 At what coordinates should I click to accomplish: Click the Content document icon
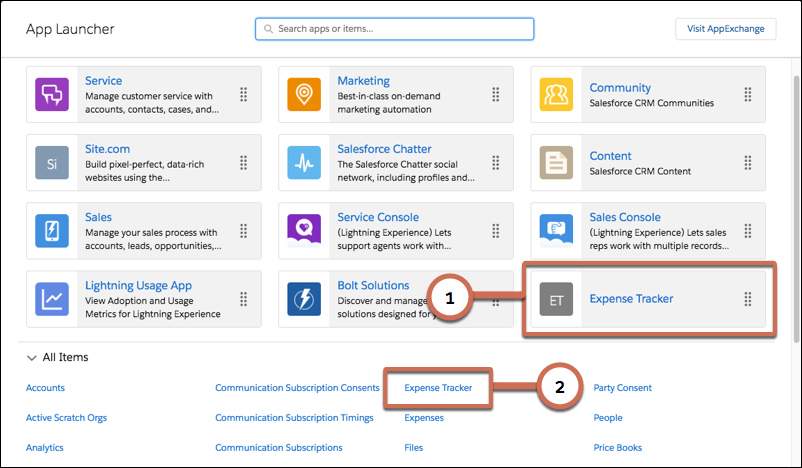[x=556, y=163]
